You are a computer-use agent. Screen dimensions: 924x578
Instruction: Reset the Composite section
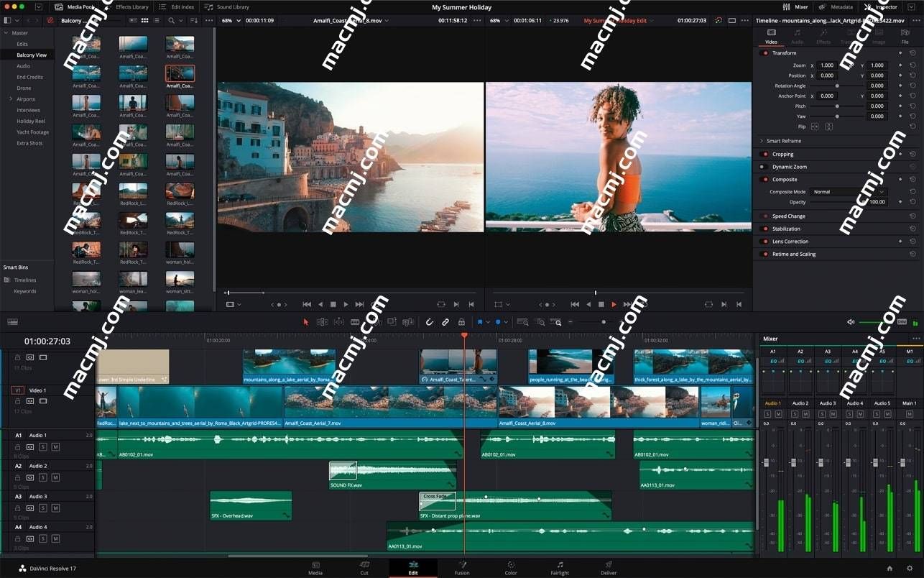coord(913,179)
